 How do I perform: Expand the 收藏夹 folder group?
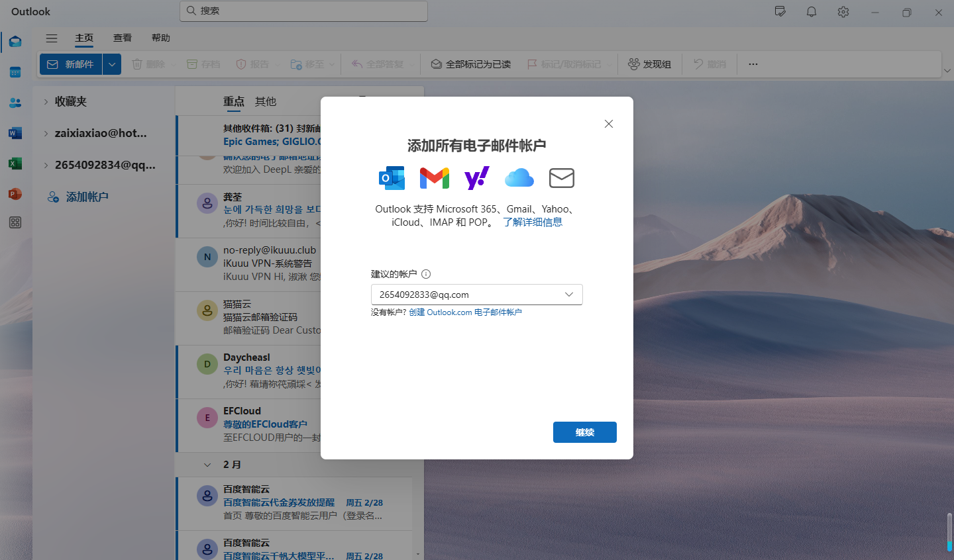tap(46, 101)
